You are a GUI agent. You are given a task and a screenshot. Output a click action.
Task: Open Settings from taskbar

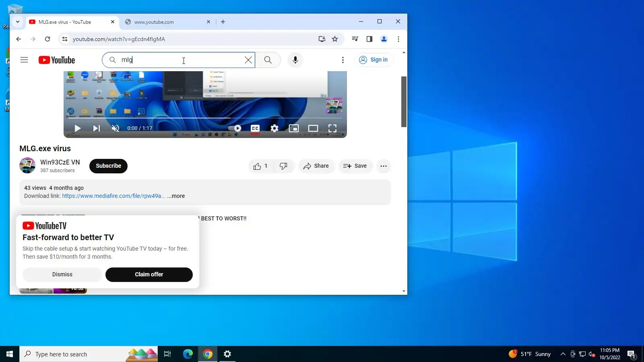227,354
